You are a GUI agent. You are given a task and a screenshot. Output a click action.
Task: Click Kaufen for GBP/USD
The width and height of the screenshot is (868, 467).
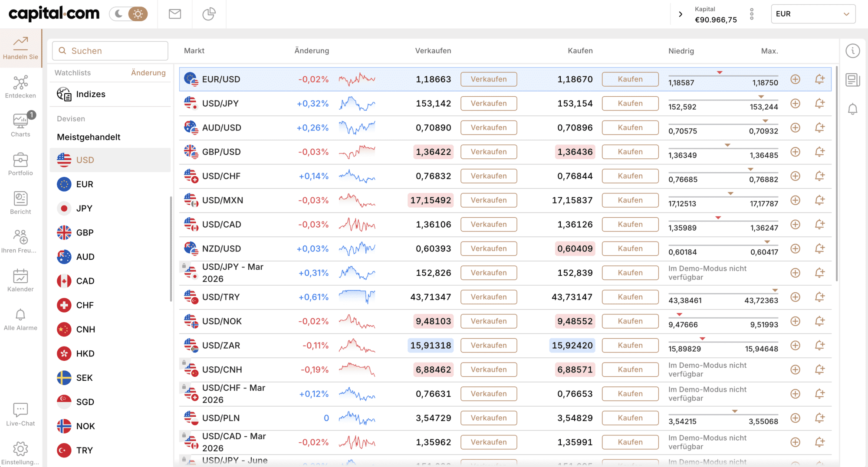[x=630, y=152]
